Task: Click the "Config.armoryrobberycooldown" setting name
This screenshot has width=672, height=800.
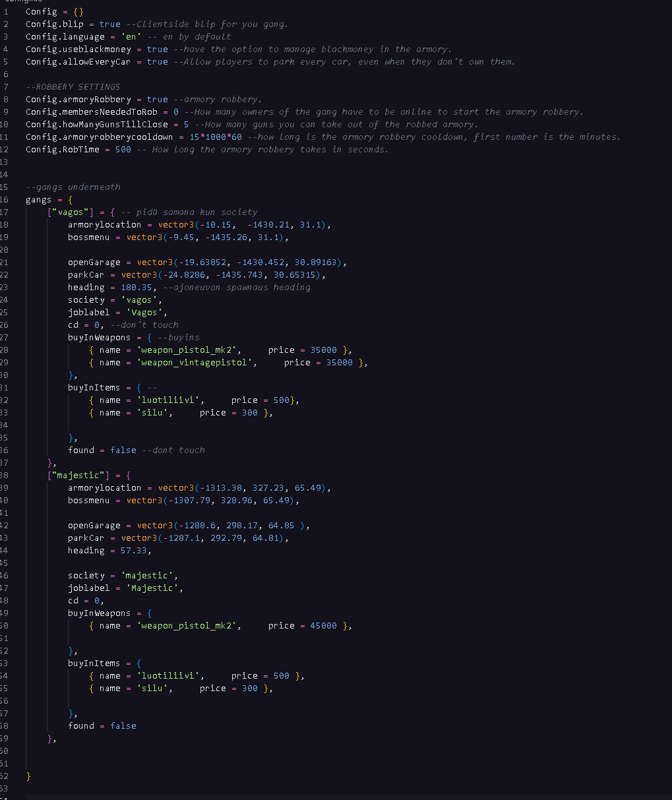Action: click(x=100, y=137)
